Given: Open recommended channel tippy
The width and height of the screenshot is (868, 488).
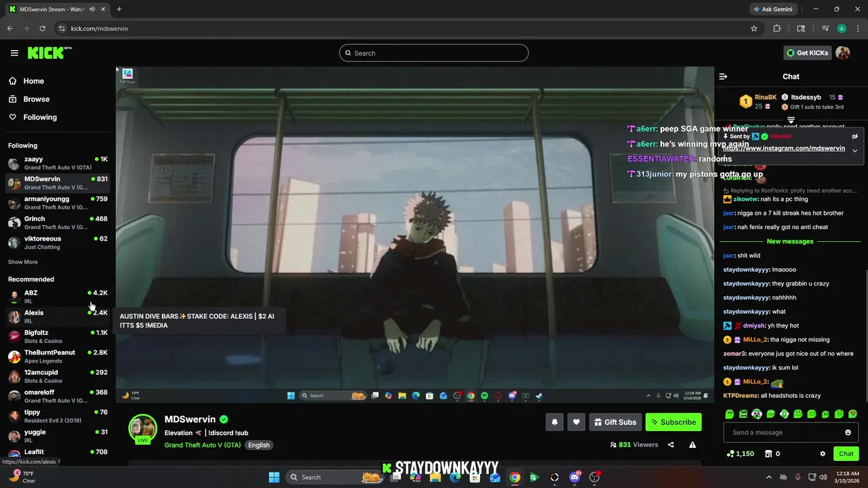Looking at the screenshot, I should (x=58, y=415).
